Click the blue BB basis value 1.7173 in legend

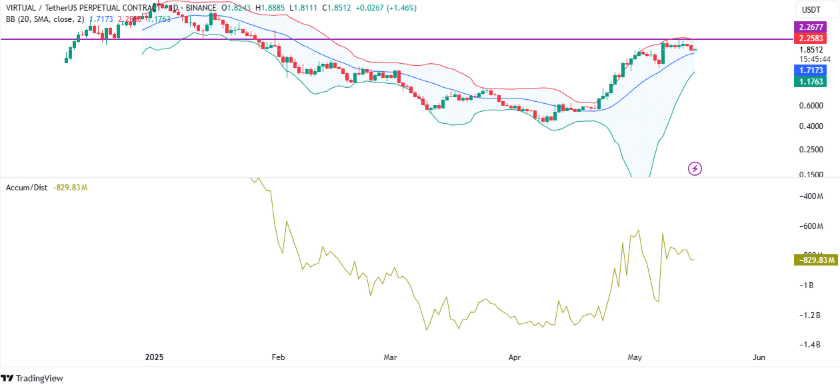coord(100,19)
